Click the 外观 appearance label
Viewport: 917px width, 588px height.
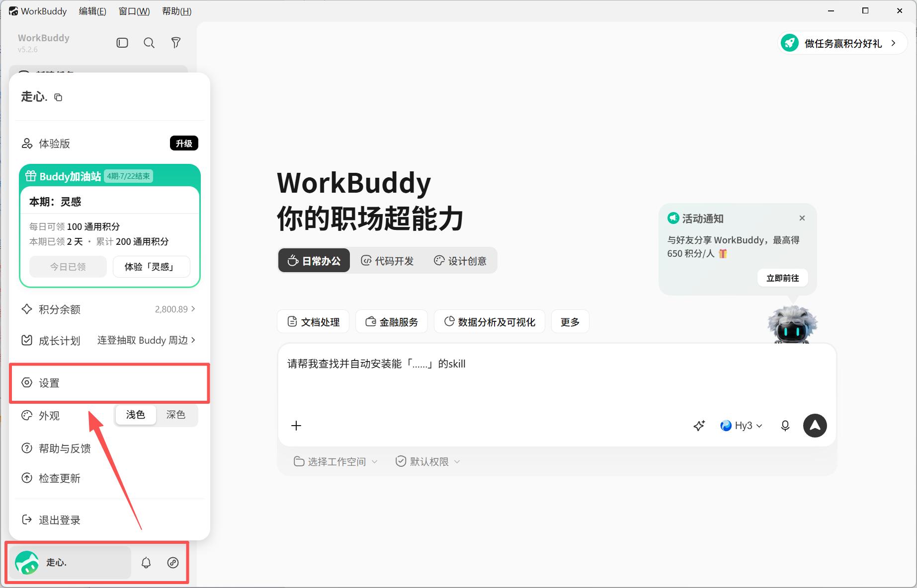coord(49,416)
